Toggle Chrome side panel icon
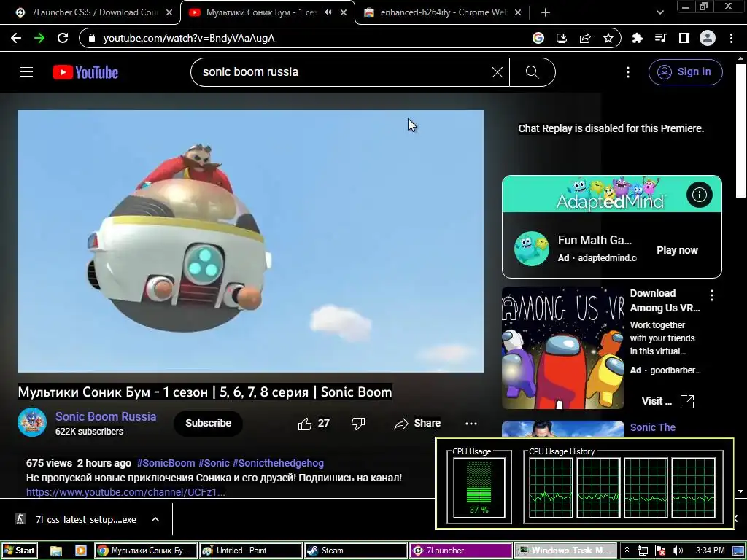The width and height of the screenshot is (747, 560). [x=684, y=38]
